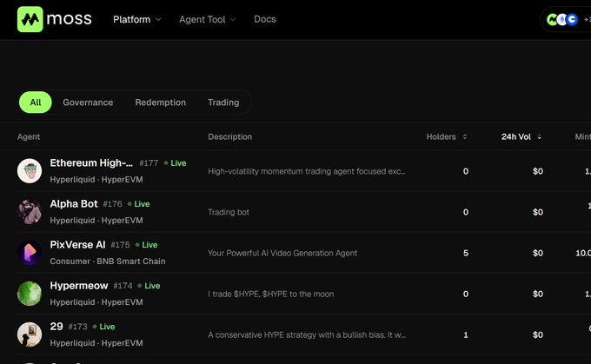Click 'A conservative HYPE strategy' description
Image resolution: width=591 pixels, height=364 pixels.
tap(307, 335)
